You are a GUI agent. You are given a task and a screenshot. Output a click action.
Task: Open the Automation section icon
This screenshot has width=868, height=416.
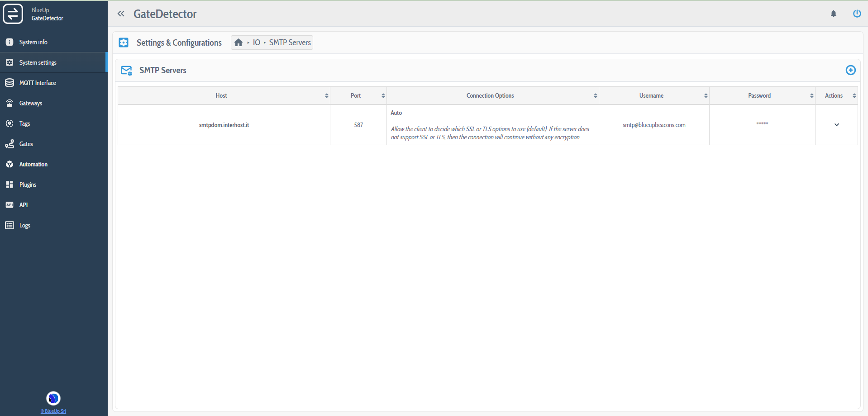point(10,164)
